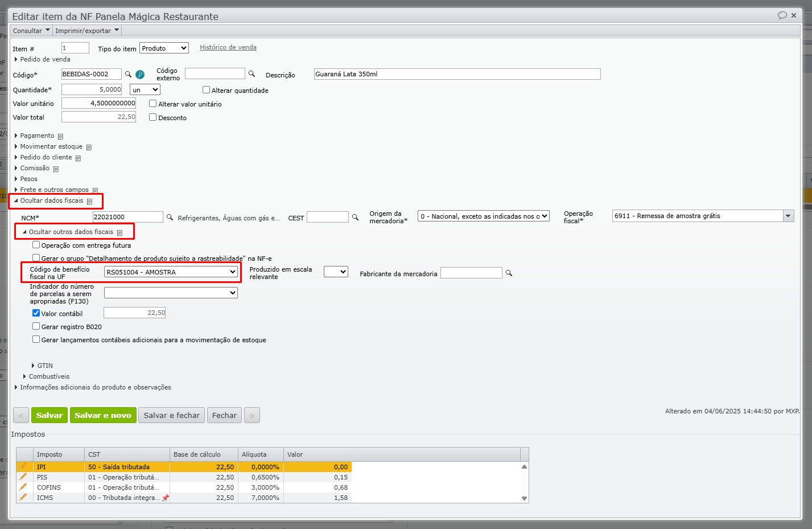This screenshot has height=529, width=812.
Task: Click the note icon beside Ocultar outros dados fiscais
Action: pyautogui.click(x=119, y=232)
